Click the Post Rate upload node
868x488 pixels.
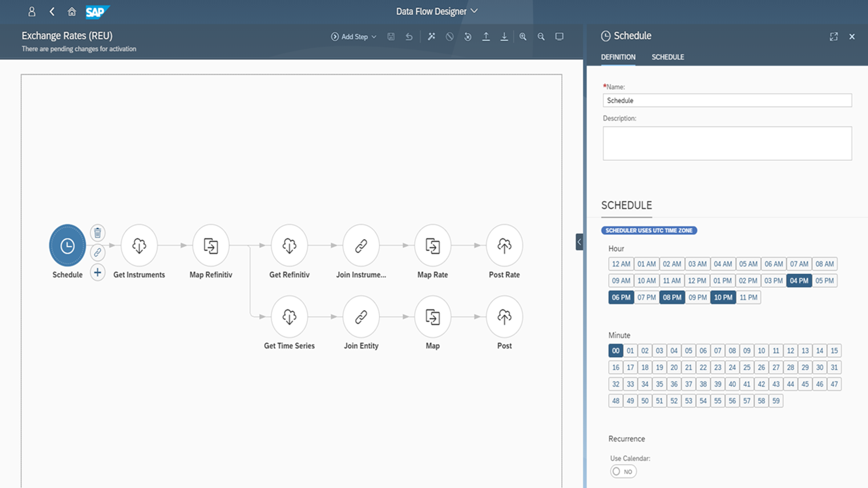click(504, 246)
